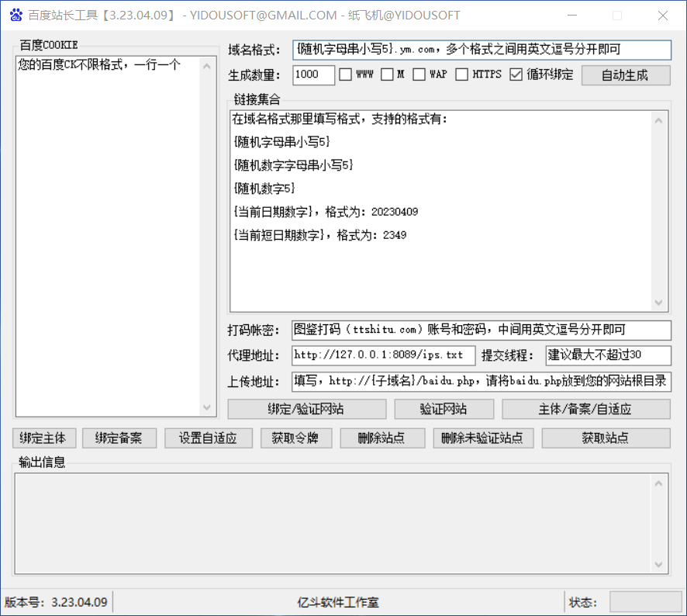The height and width of the screenshot is (616, 687).
Task: Click the 生成数量 field showing 1000
Action: point(313,75)
